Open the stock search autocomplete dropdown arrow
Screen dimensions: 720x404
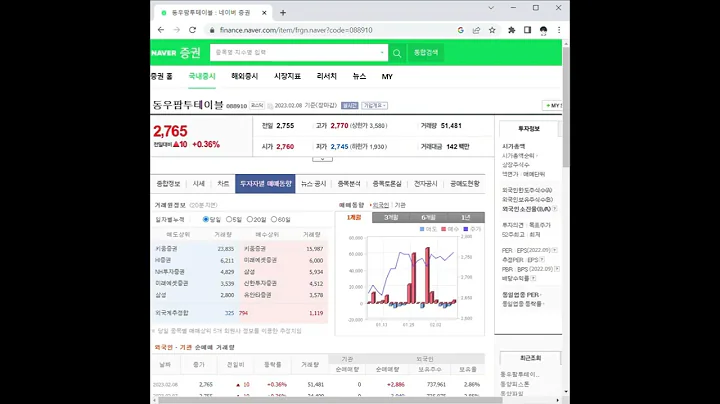pyautogui.click(x=382, y=53)
